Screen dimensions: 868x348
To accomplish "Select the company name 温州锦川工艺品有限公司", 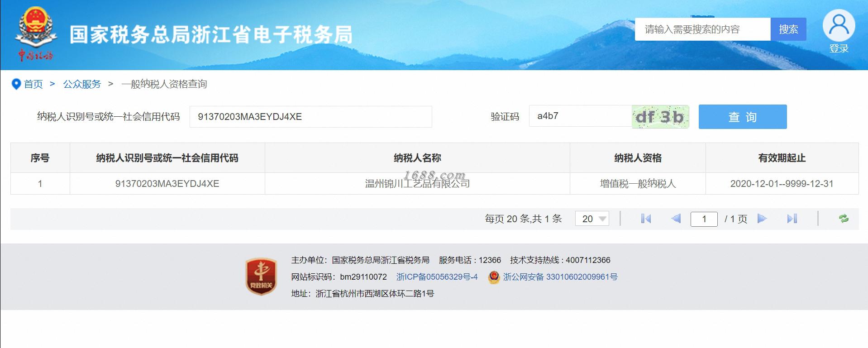I will [x=417, y=184].
